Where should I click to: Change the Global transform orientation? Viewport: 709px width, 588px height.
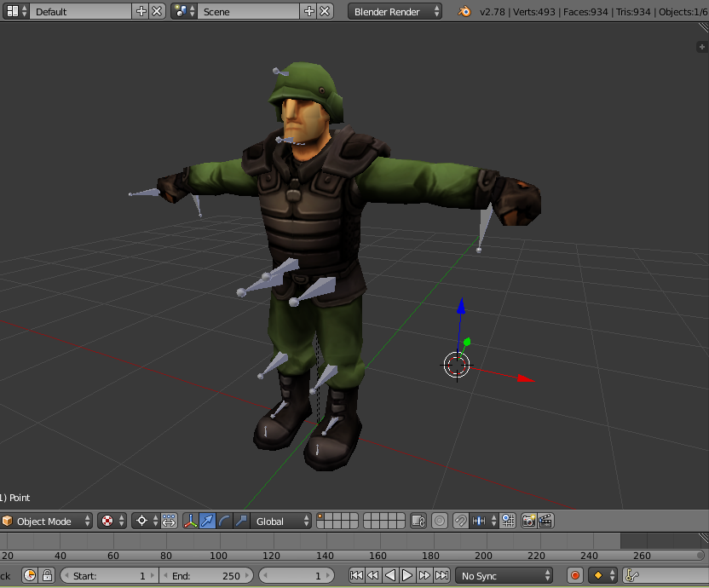click(281, 521)
